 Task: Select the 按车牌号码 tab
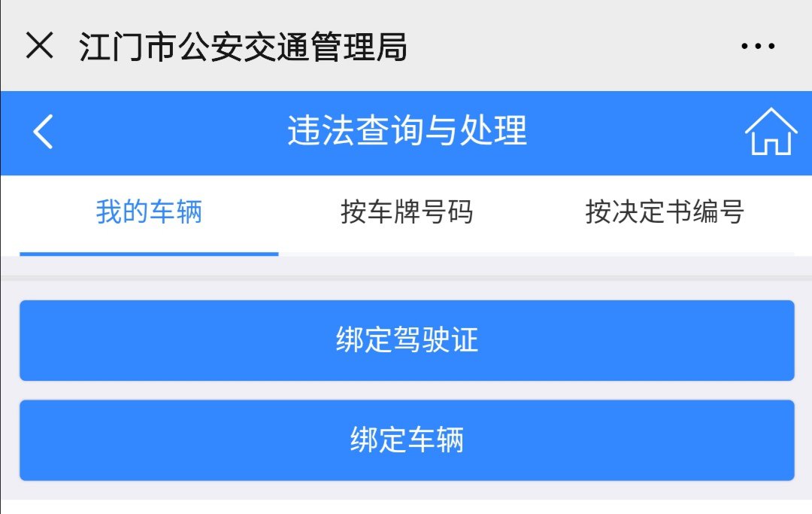click(407, 213)
